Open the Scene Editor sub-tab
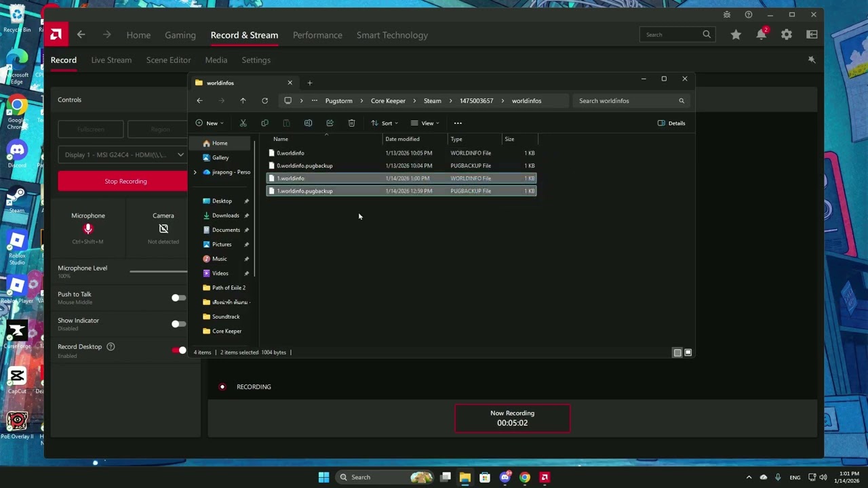The height and width of the screenshot is (488, 868). (168, 60)
